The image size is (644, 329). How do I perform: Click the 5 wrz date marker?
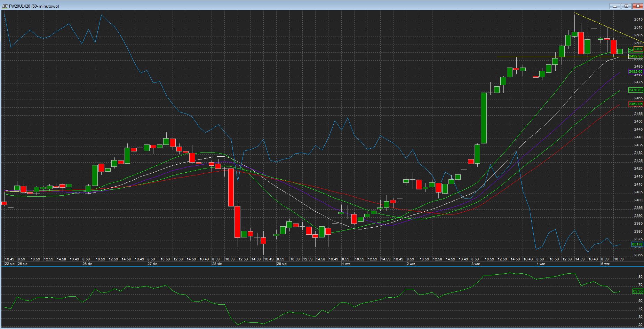pyautogui.click(x=605, y=264)
